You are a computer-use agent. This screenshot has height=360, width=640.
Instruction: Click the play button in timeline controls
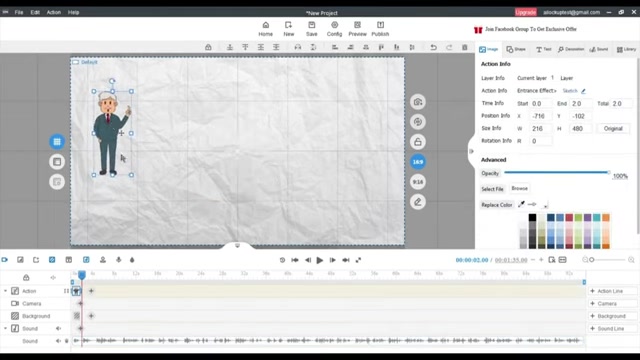(x=320, y=260)
